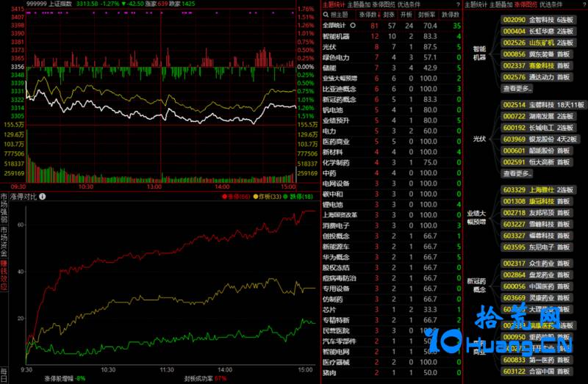Select the 光伏 theme row
The height and width of the screenshot is (384, 588).
pos(392,47)
